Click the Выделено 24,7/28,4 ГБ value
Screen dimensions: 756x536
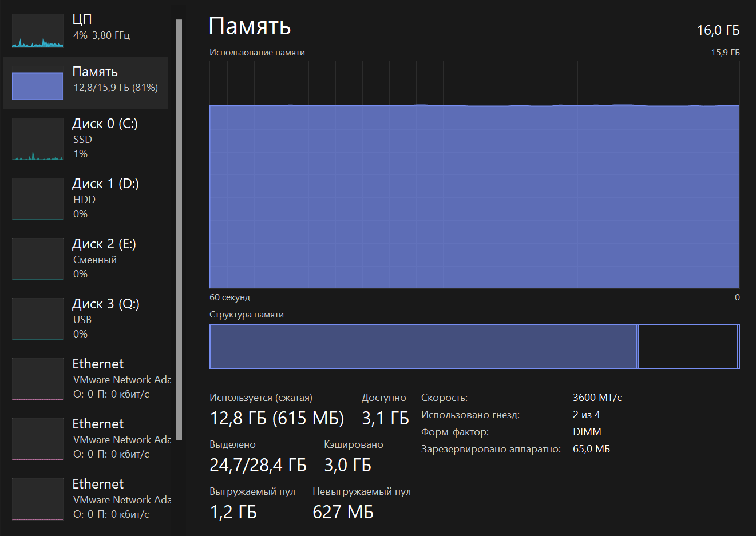[258, 466]
